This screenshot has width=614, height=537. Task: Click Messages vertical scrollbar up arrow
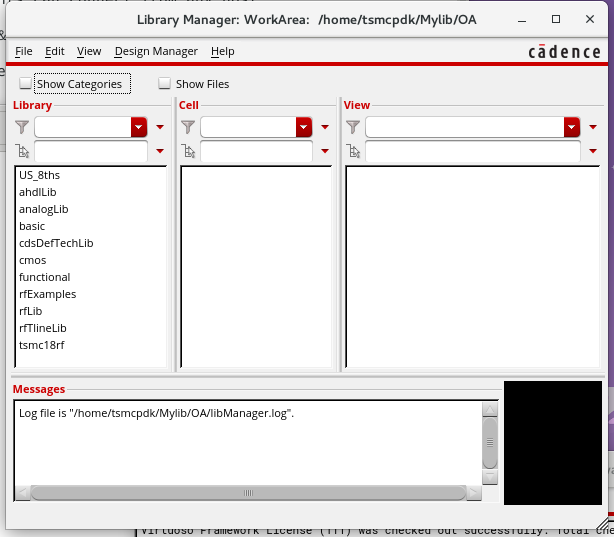tap(490, 410)
